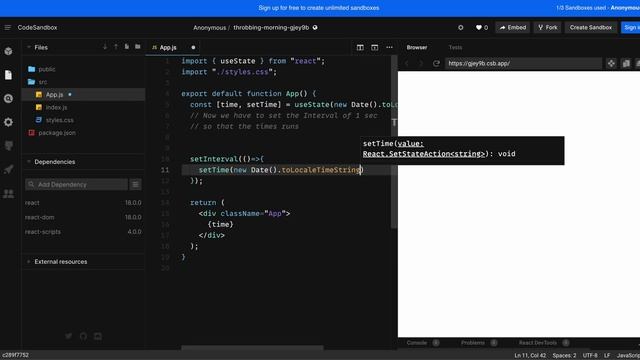Open the Console panel tab

[x=417, y=343]
